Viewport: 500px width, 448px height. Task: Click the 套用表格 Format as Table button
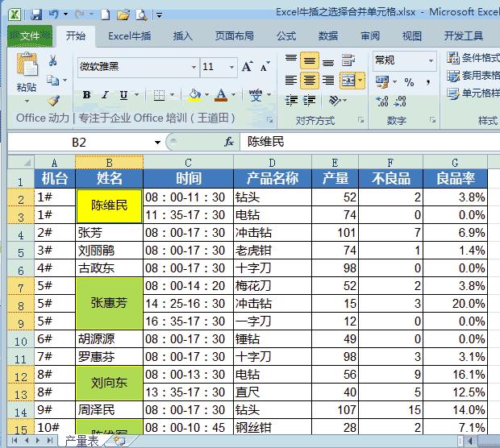473,76
